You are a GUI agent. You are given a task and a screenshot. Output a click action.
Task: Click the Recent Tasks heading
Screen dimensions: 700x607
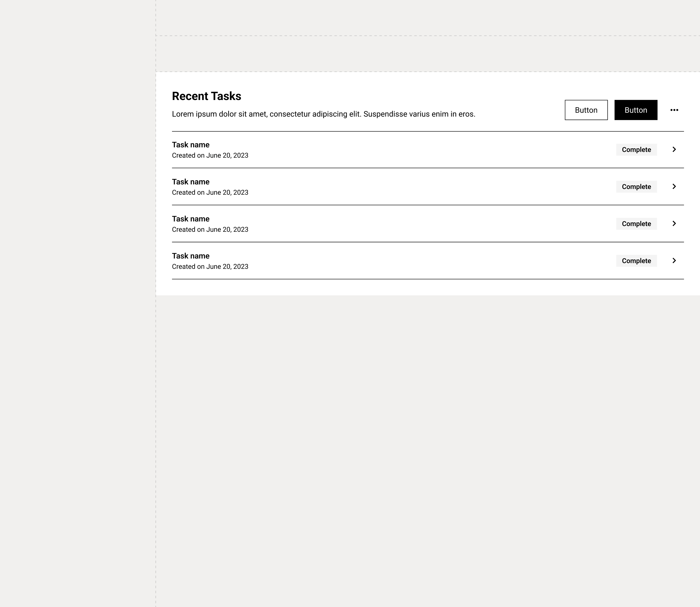[206, 96]
